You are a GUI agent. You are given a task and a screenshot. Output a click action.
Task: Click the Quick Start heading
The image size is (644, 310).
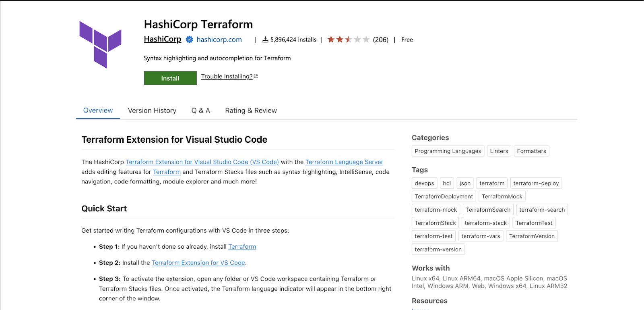[104, 208]
